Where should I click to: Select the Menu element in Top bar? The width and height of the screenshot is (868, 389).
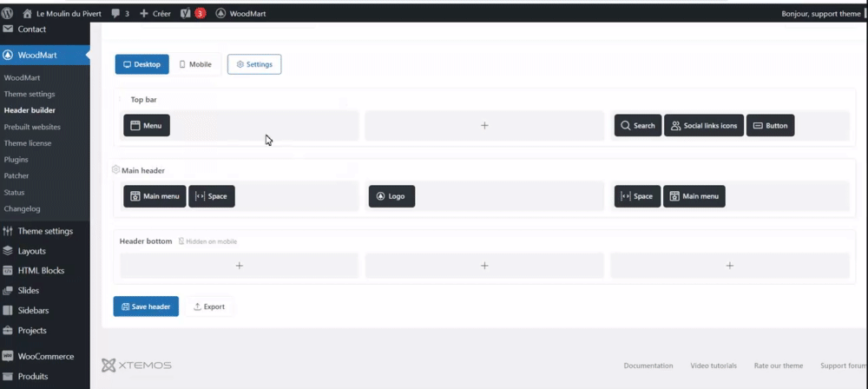[x=147, y=126]
